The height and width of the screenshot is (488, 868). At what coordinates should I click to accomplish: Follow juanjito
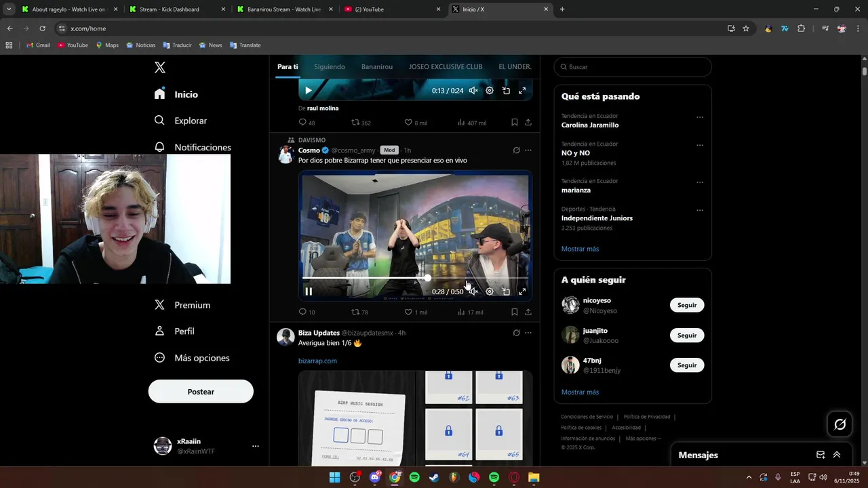point(687,335)
